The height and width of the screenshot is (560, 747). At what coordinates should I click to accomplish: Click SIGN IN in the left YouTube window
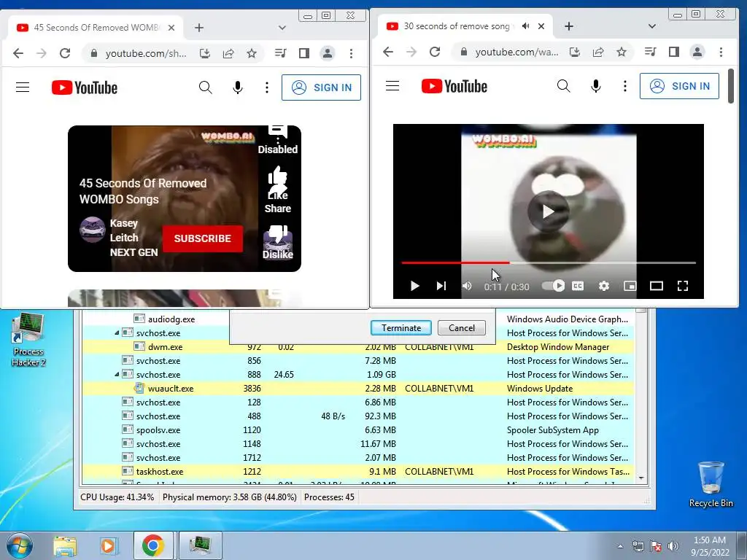click(321, 87)
